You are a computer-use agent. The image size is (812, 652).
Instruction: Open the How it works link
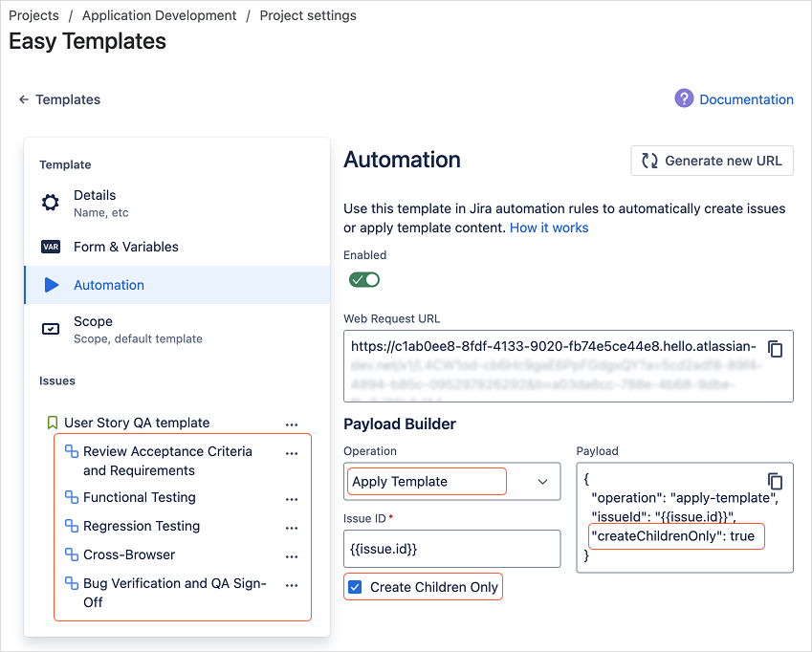point(549,228)
